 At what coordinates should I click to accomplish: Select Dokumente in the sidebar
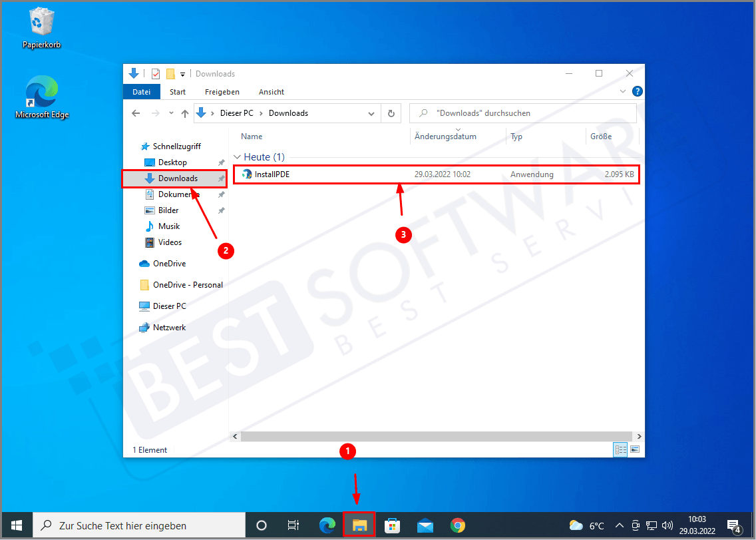174,194
